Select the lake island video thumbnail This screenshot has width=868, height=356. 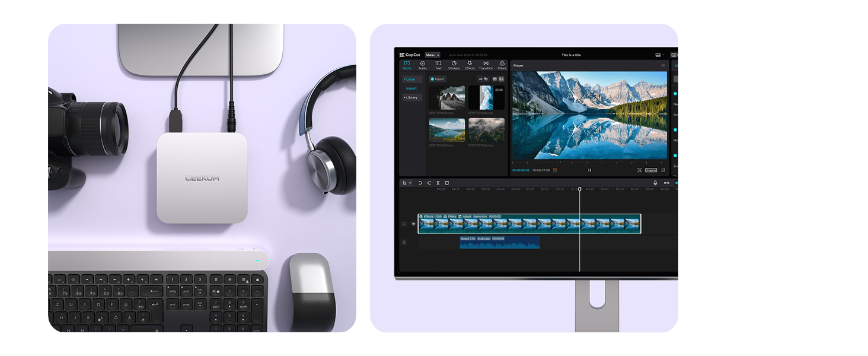(447, 129)
